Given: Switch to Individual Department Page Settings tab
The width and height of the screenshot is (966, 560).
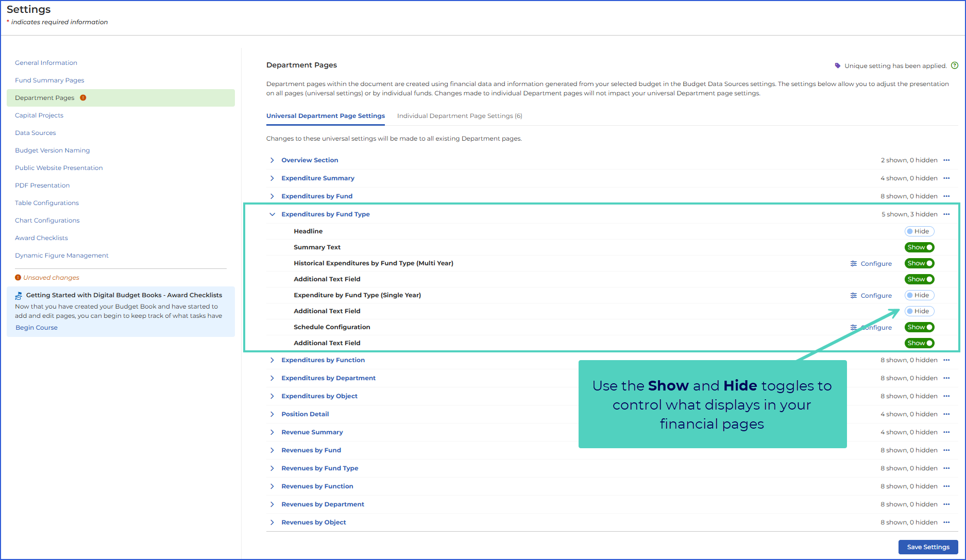Looking at the screenshot, I should point(460,116).
